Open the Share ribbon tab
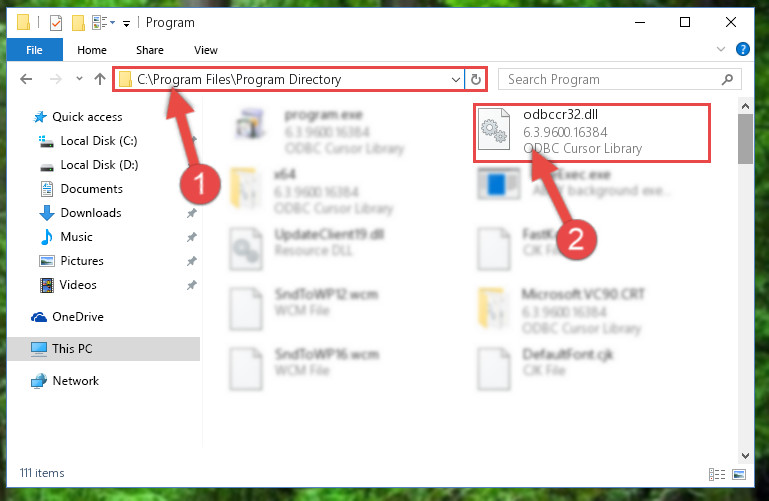The height and width of the screenshot is (501, 769). (150, 50)
